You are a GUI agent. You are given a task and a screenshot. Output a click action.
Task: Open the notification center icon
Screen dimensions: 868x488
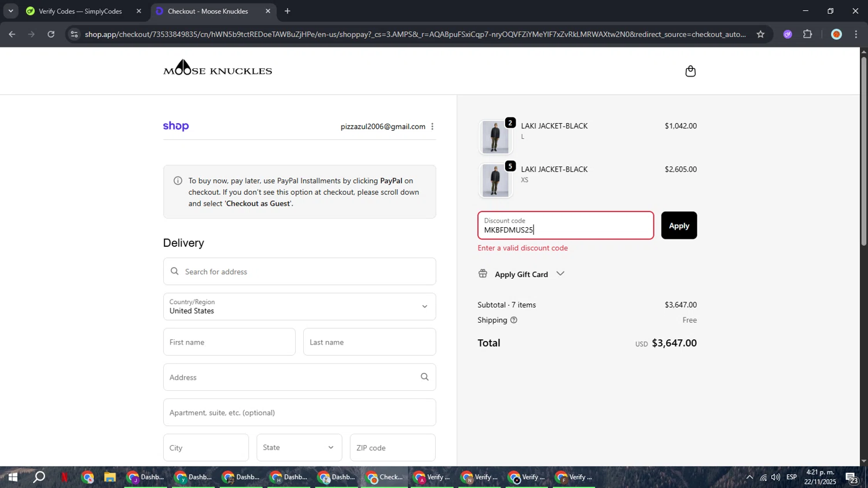tap(852, 478)
